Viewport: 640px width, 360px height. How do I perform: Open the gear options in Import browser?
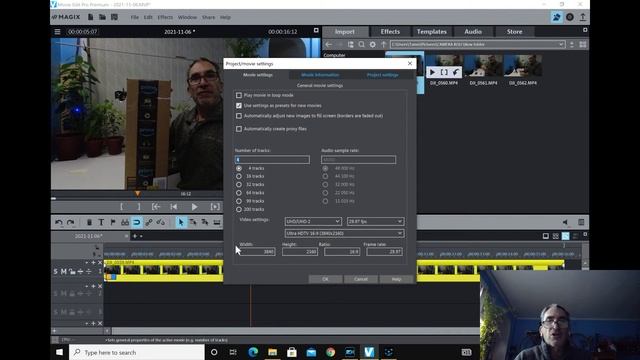373,44
